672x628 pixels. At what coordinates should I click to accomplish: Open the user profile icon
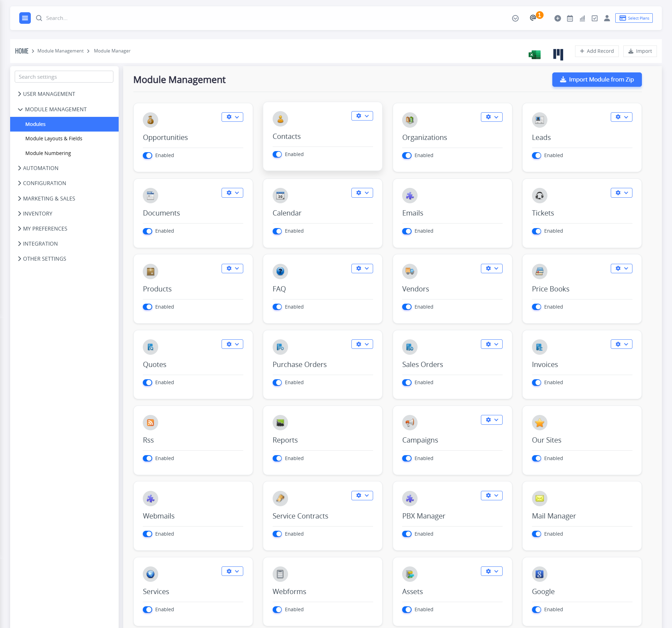(607, 19)
